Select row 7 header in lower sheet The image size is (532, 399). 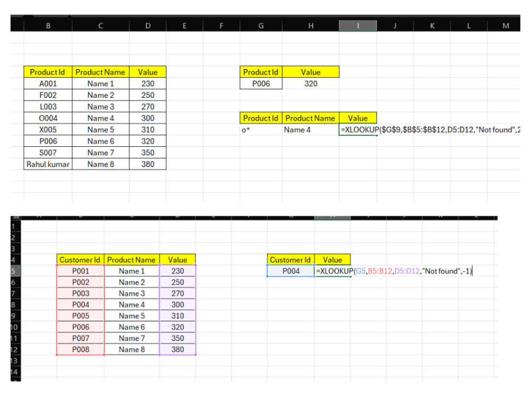(15, 294)
